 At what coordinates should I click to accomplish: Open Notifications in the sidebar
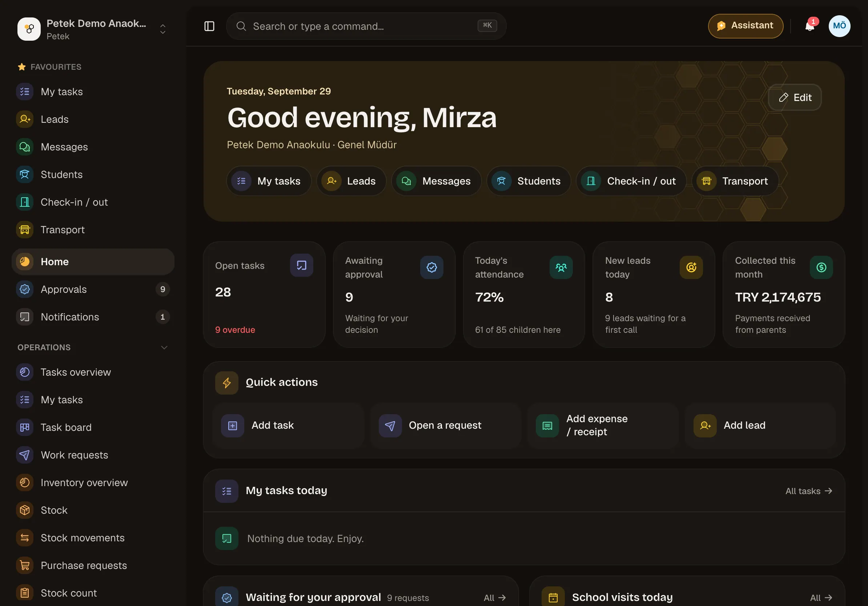pos(93,317)
